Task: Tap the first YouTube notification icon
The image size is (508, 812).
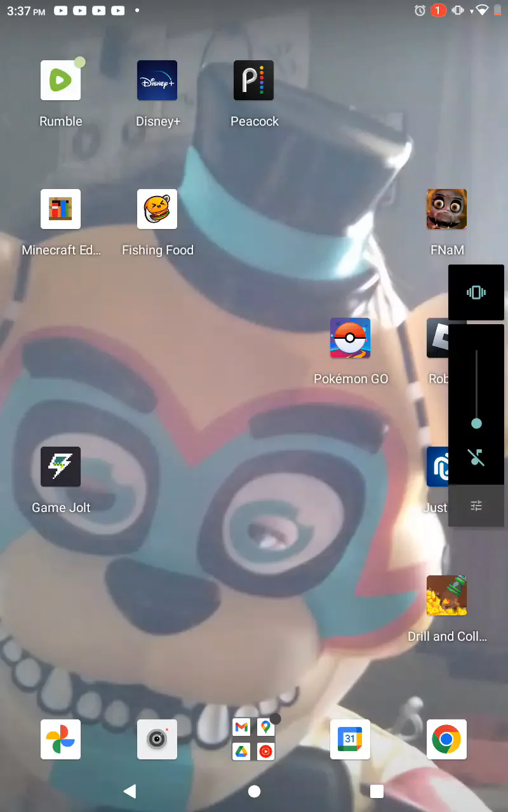Action: pos(60,10)
